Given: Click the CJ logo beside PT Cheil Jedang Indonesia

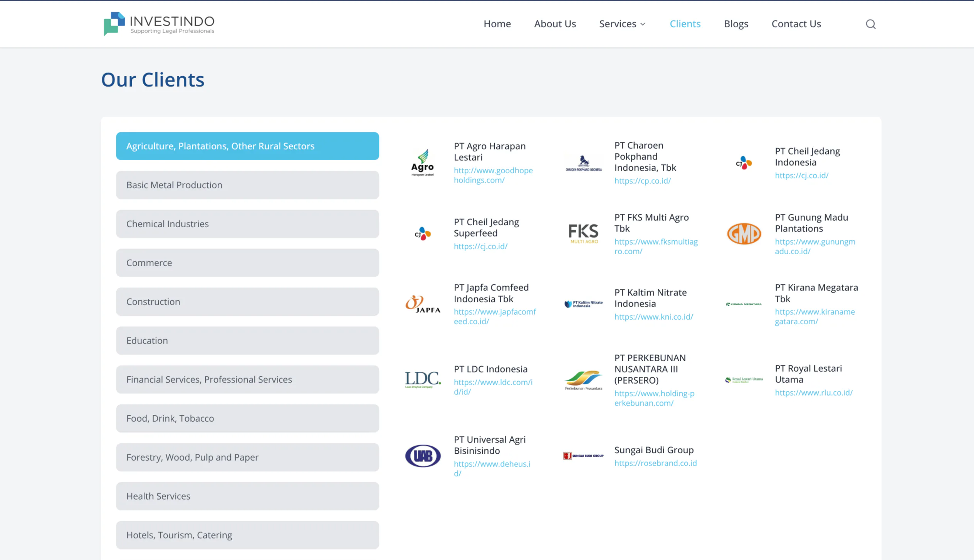Looking at the screenshot, I should (744, 163).
